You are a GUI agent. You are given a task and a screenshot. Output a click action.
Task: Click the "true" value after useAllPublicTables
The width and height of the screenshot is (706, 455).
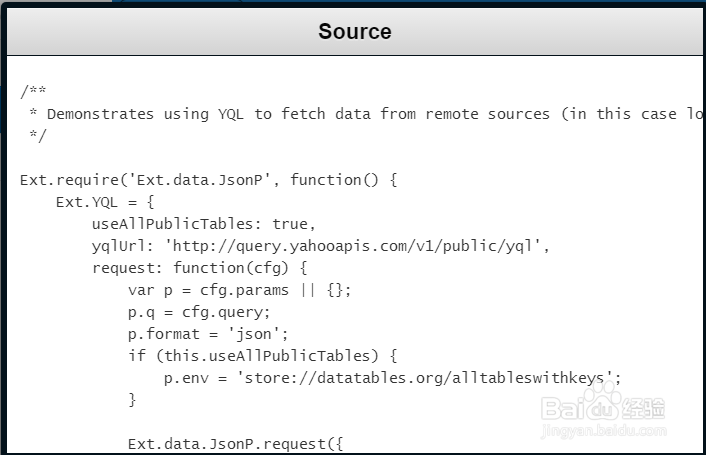290,224
